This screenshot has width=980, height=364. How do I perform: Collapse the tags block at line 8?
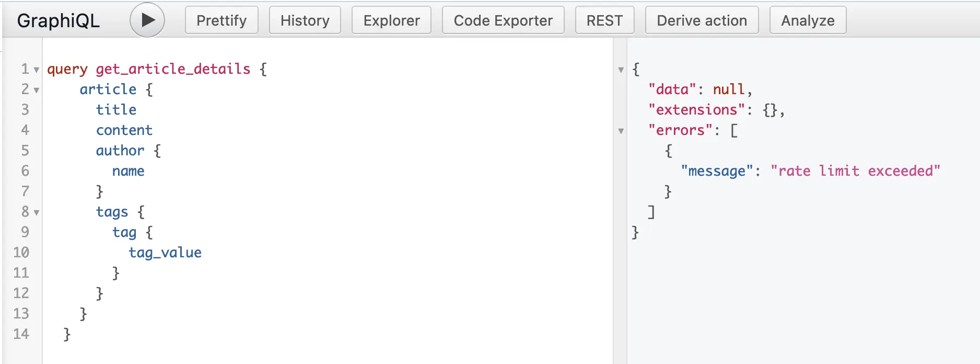[37, 212]
